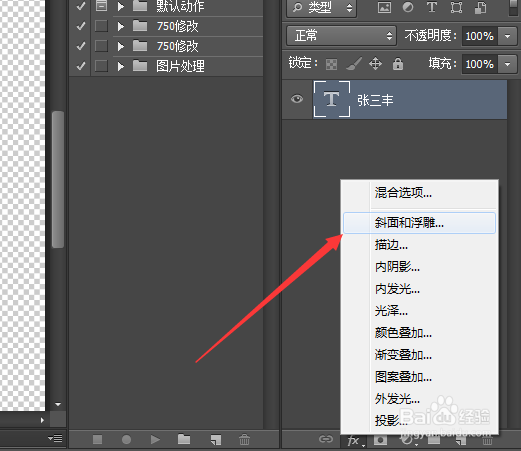Apply 渐变叠加... layer style

[420, 355]
